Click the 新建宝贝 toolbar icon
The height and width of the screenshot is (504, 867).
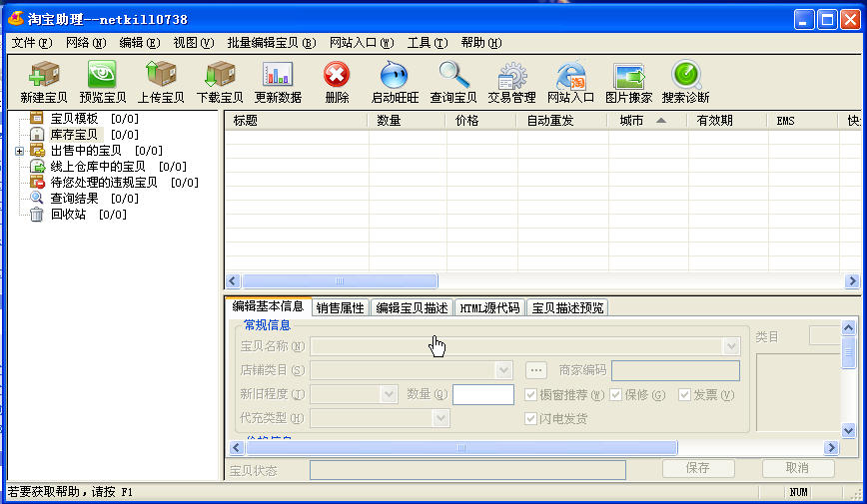[44, 75]
